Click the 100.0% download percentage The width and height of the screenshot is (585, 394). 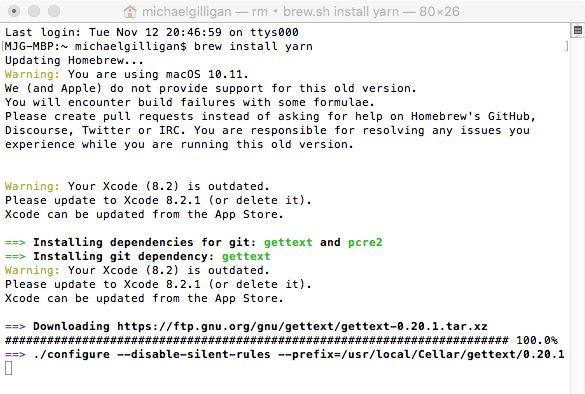tap(537, 340)
